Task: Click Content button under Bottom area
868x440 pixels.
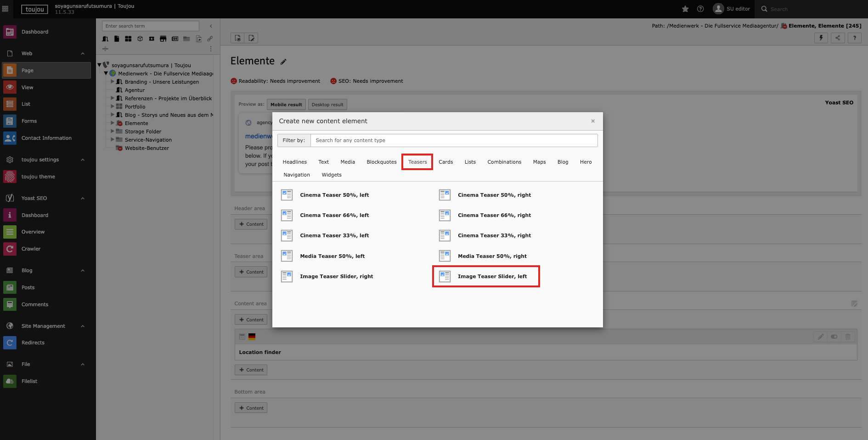Action: tap(251, 408)
